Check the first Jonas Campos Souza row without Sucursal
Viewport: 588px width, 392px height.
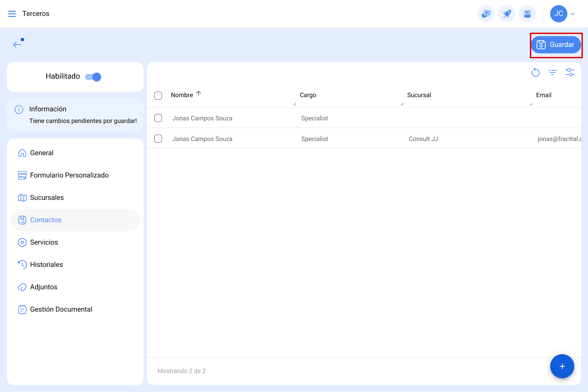click(x=158, y=118)
